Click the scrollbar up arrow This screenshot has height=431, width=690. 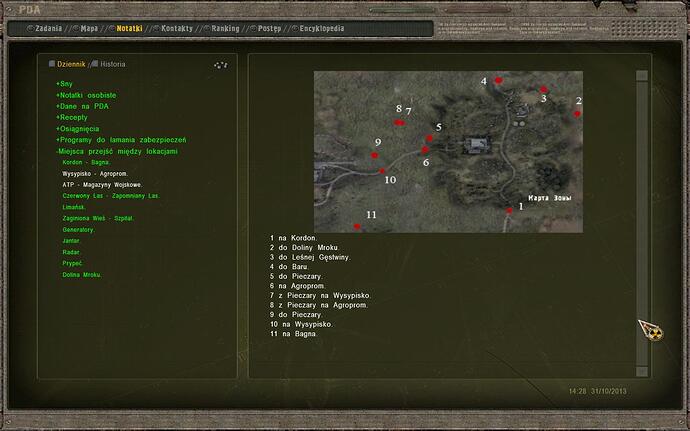[x=642, y=76]
